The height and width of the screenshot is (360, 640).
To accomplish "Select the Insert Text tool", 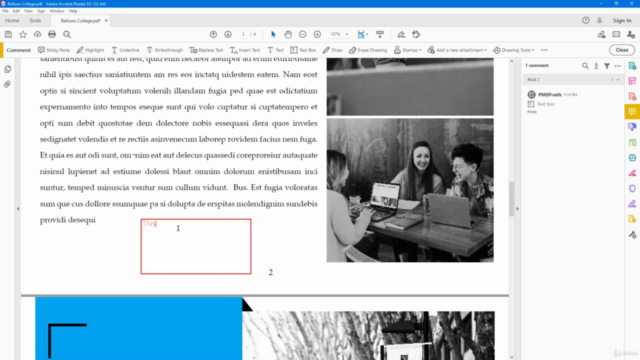I will click(245, 50).
